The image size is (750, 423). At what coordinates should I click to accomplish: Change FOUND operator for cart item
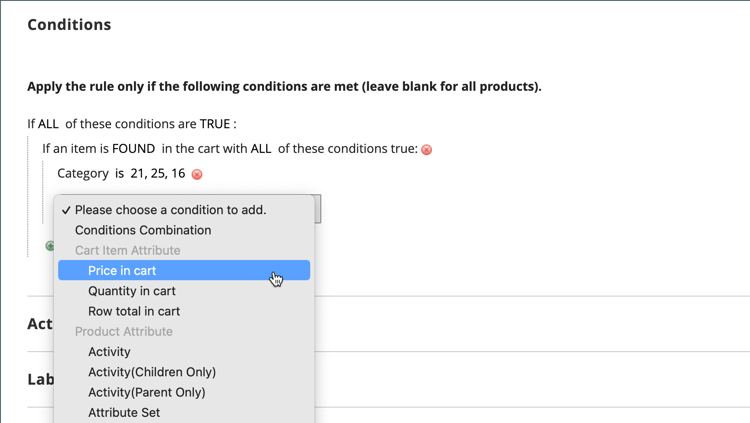133,149
